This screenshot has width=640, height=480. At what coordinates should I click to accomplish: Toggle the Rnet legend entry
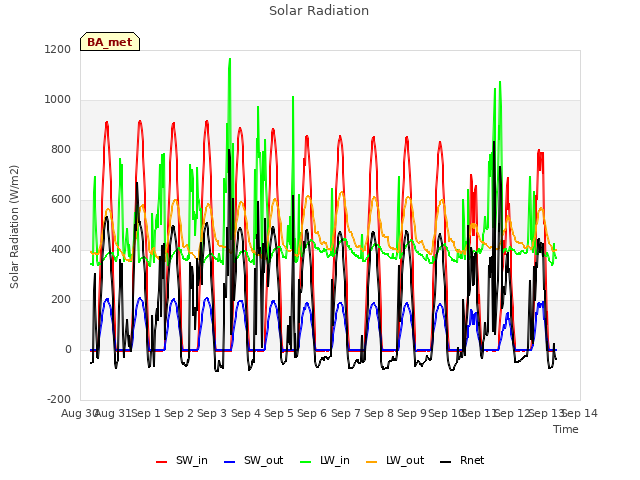coord(462,460)
